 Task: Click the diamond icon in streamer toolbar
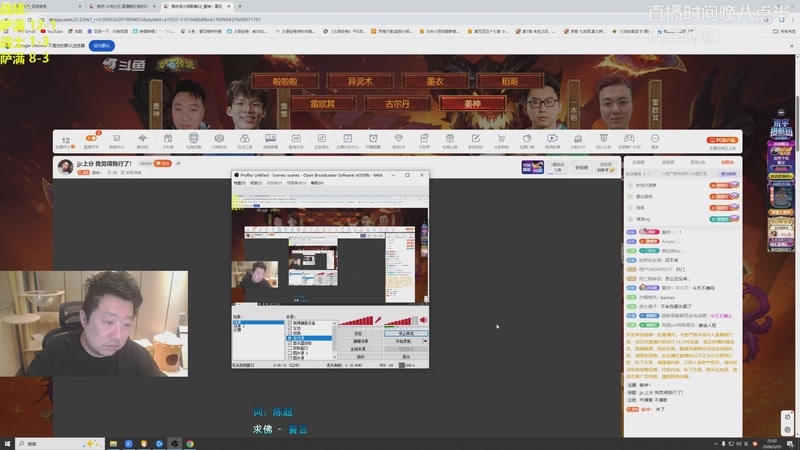(398, 138)
